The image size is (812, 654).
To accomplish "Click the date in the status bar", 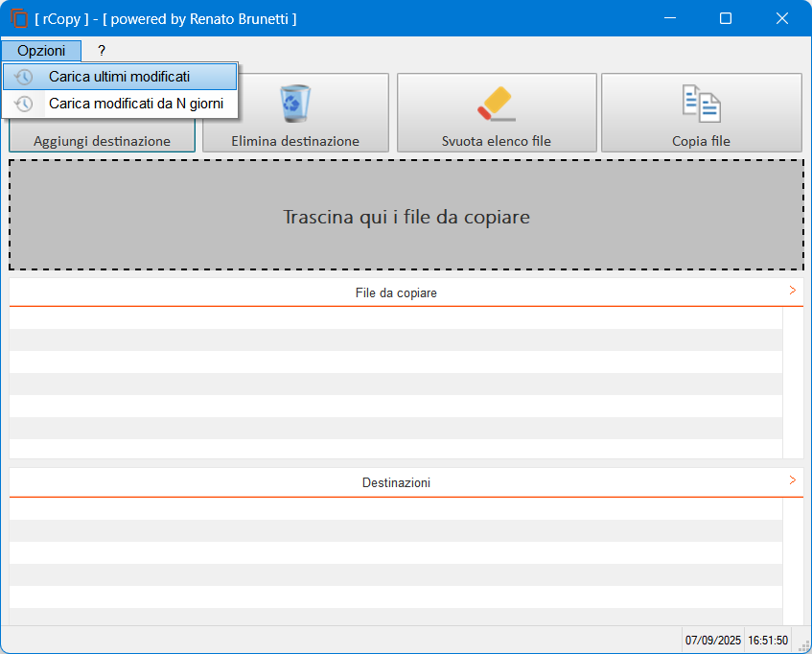I will click(x=713, y=640).
